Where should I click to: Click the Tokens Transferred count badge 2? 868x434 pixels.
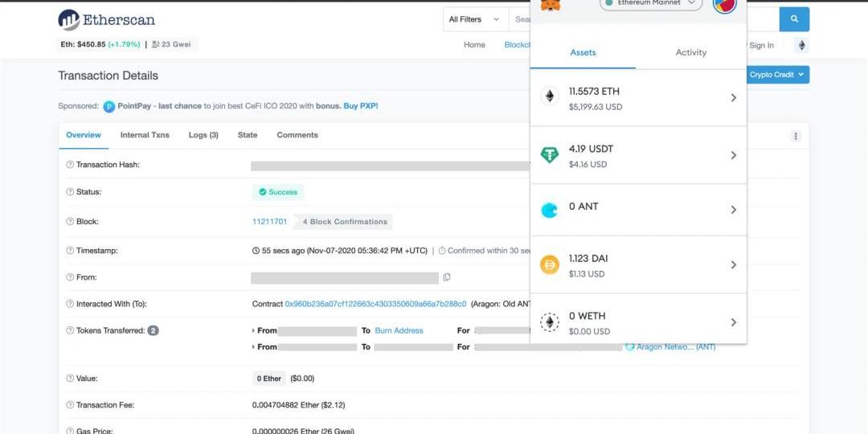pos(154,330)
